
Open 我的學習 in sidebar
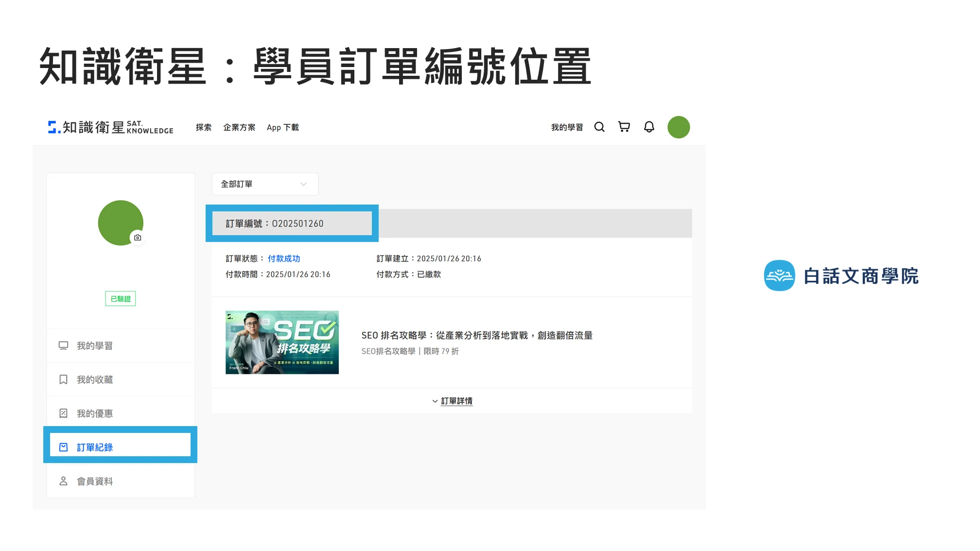(95, 345)
